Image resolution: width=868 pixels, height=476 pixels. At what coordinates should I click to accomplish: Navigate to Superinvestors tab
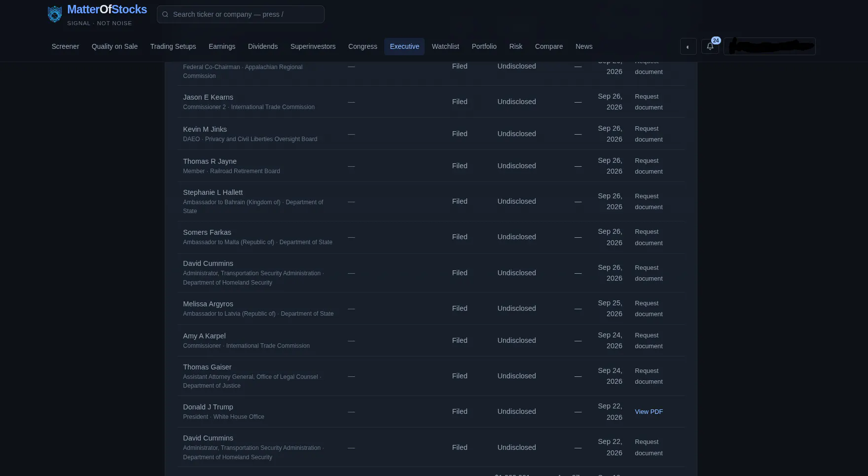(x=313, y=46)
